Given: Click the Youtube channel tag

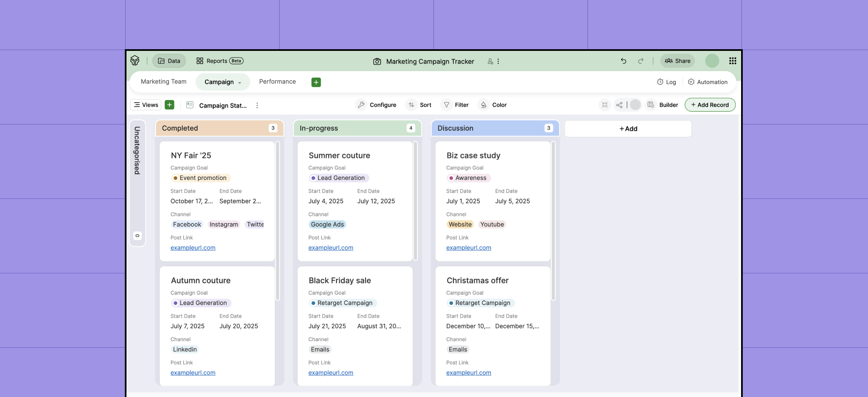Looking at the screenshot, I should coord(492,225).
